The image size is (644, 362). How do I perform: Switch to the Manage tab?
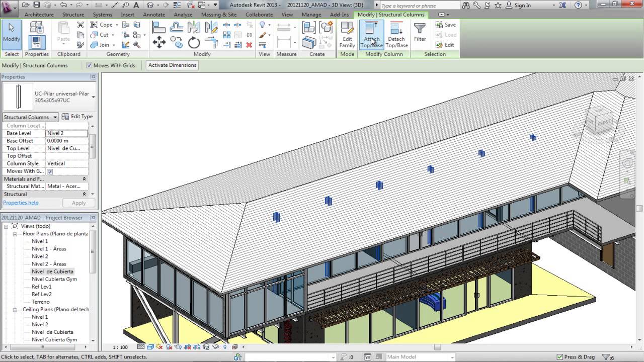tap(311, 15)
